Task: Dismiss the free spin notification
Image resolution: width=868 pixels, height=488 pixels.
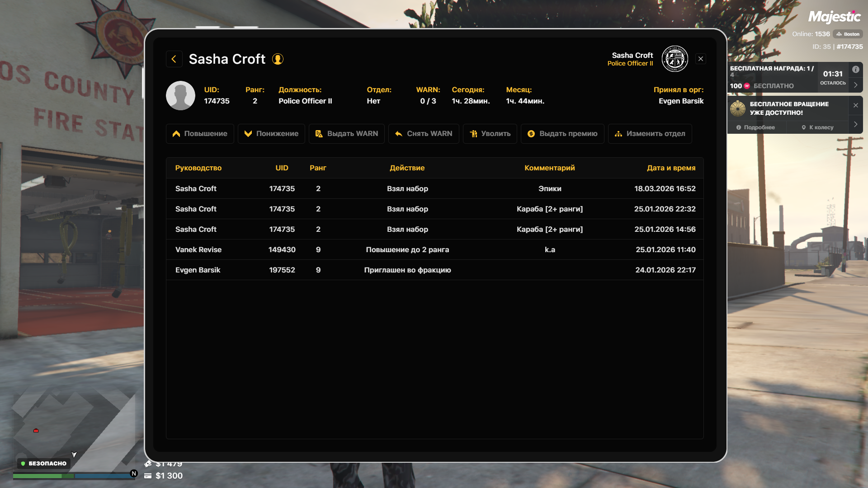Action: click(x=855, y=105)
